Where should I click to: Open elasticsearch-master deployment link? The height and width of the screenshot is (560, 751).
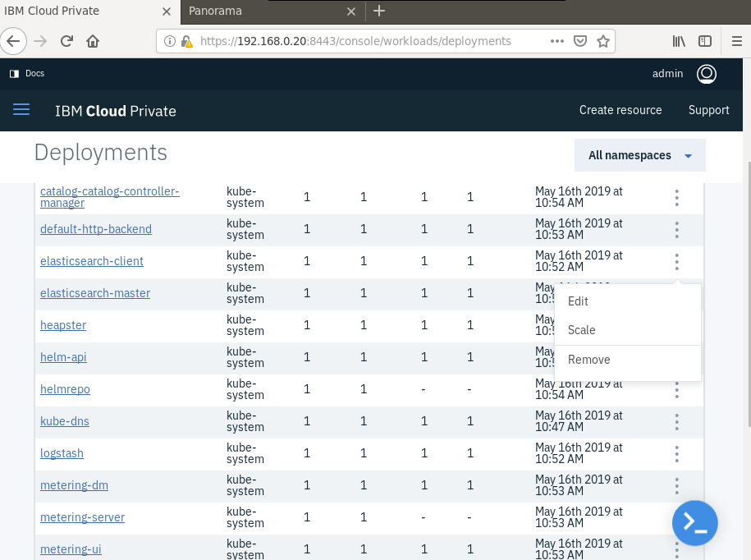click(x=95, y=293)
